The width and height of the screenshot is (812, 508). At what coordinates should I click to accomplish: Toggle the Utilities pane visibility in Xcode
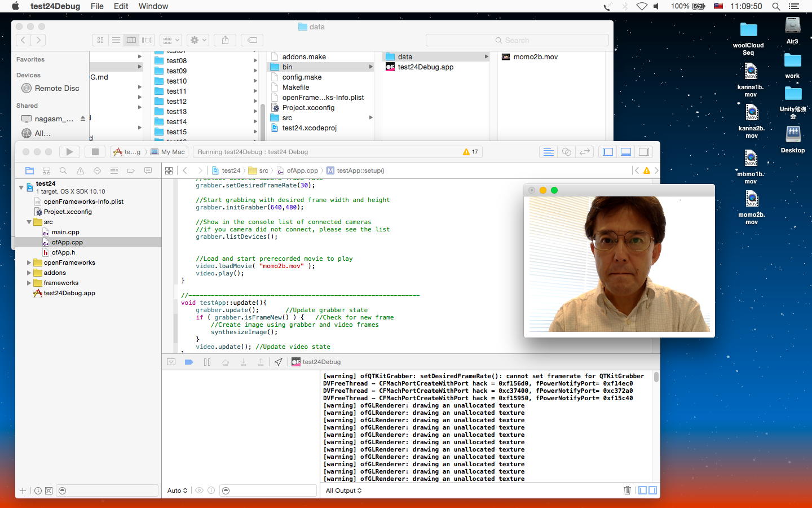tap(644, 152)
